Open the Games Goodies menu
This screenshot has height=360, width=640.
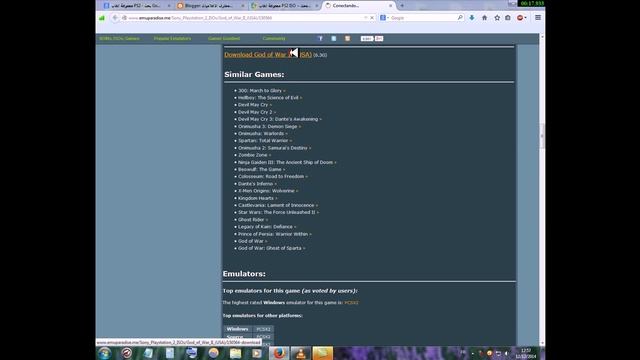pos(224,38)
